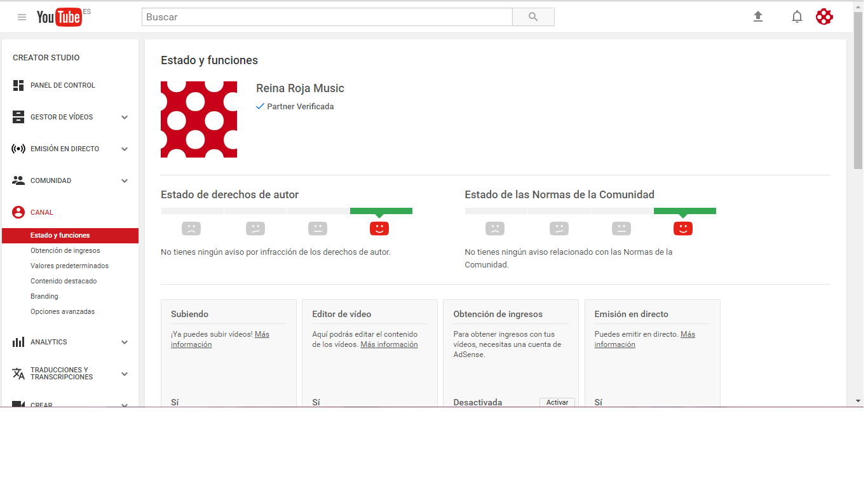The image size is (868, 488).
Task: Open Obtención de ingresos in the sidebar
Action: (65, 250)
